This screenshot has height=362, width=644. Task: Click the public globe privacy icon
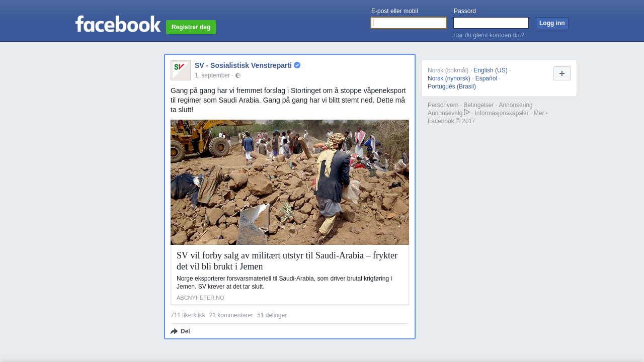(x=238, y=75)
